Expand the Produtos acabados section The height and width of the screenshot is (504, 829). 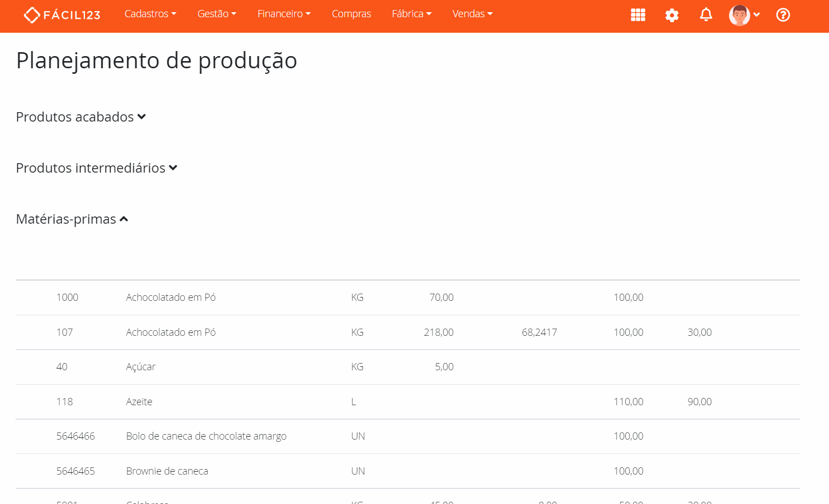pyautogui.click(x=81, y=117)
